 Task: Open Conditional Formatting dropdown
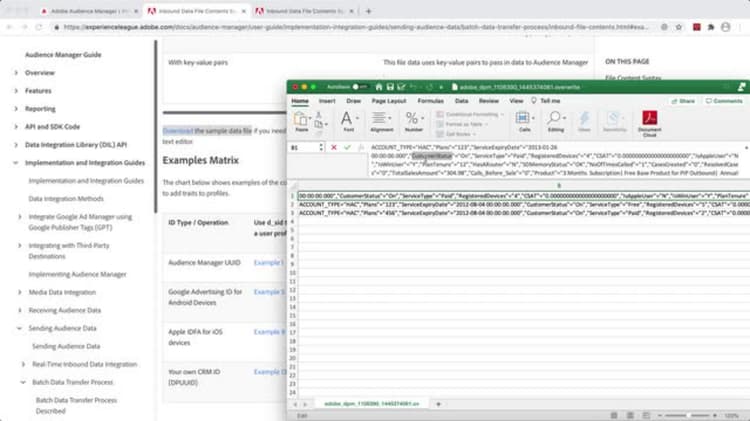470,114
